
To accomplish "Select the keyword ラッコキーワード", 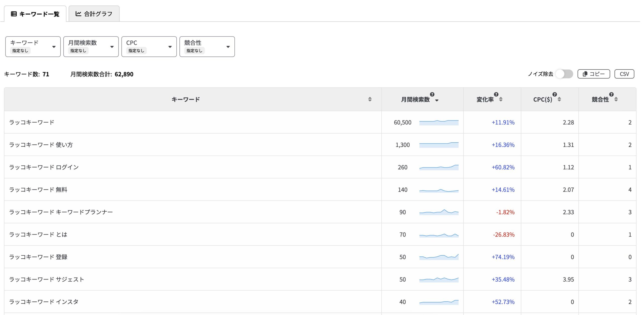I will [32, 122].
